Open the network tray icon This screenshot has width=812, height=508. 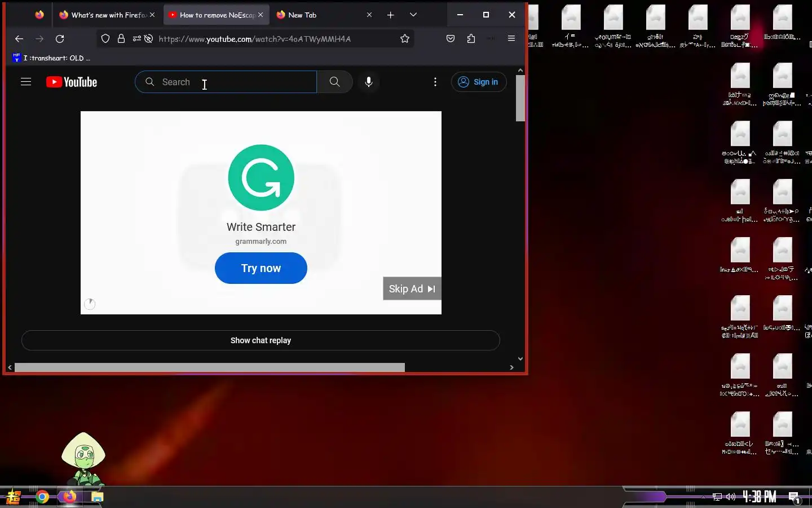pos(717,497)
